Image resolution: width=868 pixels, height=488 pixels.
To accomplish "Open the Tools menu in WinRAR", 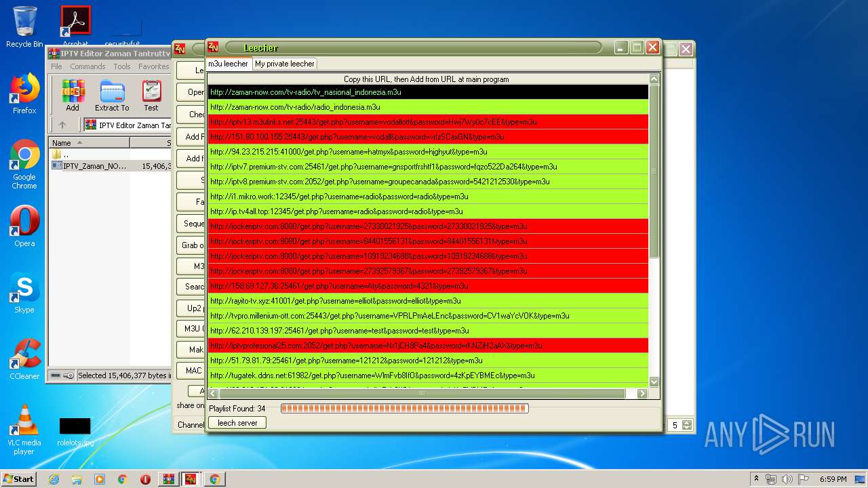I will 122,66.
